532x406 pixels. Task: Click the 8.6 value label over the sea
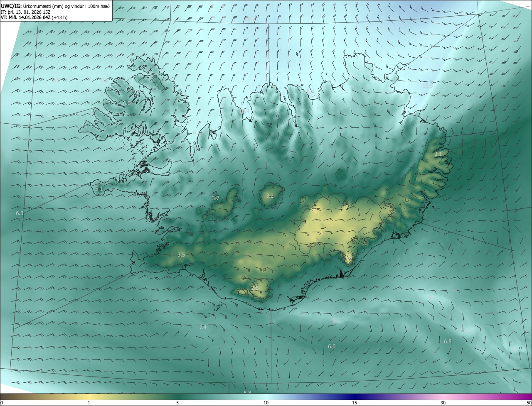(x=336, y=321)
